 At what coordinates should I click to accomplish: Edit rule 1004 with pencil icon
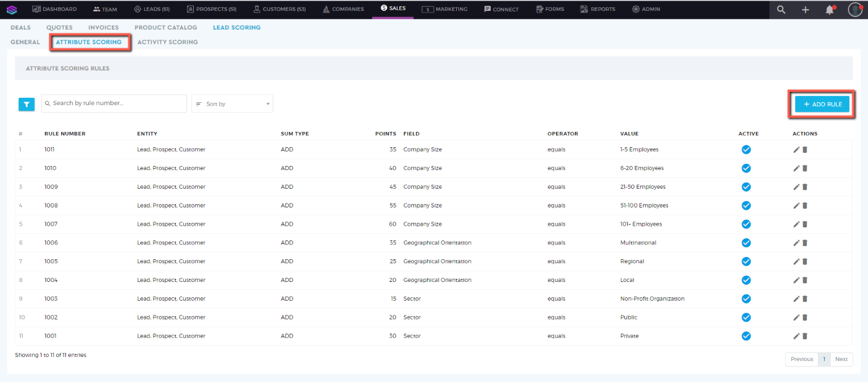(796, 280)
